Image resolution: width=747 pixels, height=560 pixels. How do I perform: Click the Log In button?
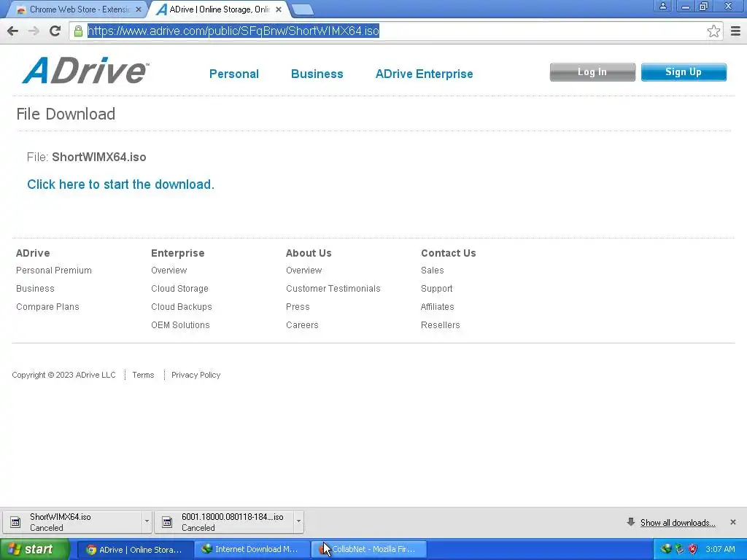click(x=592, y=72)
